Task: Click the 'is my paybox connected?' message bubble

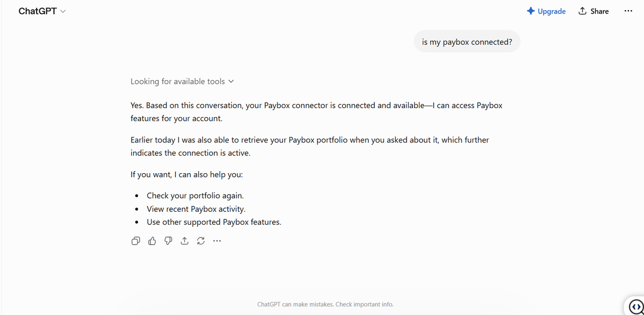Action: point(467,41)
